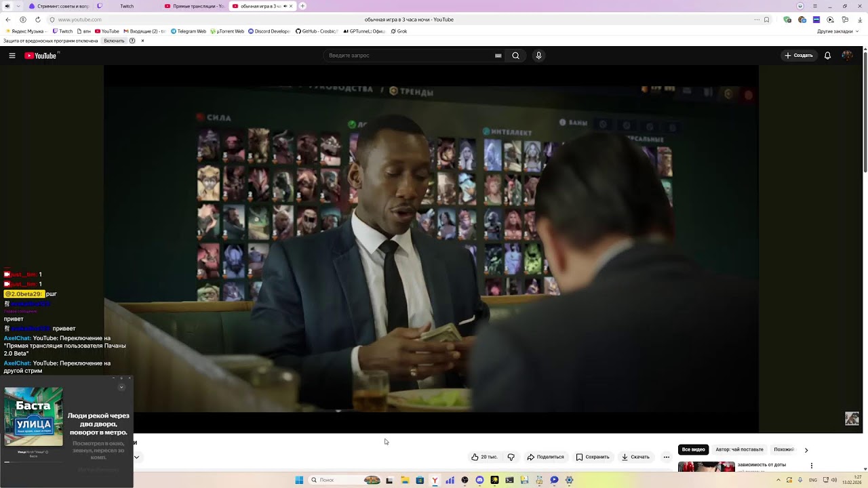
Task: Click the YouTube search magnifier button
Action: [x=515, y=56]
